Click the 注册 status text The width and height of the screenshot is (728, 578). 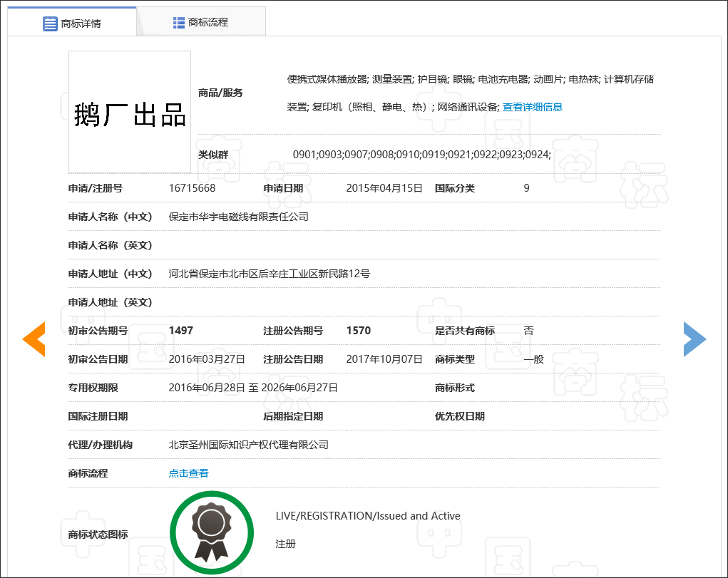[285, 544]
